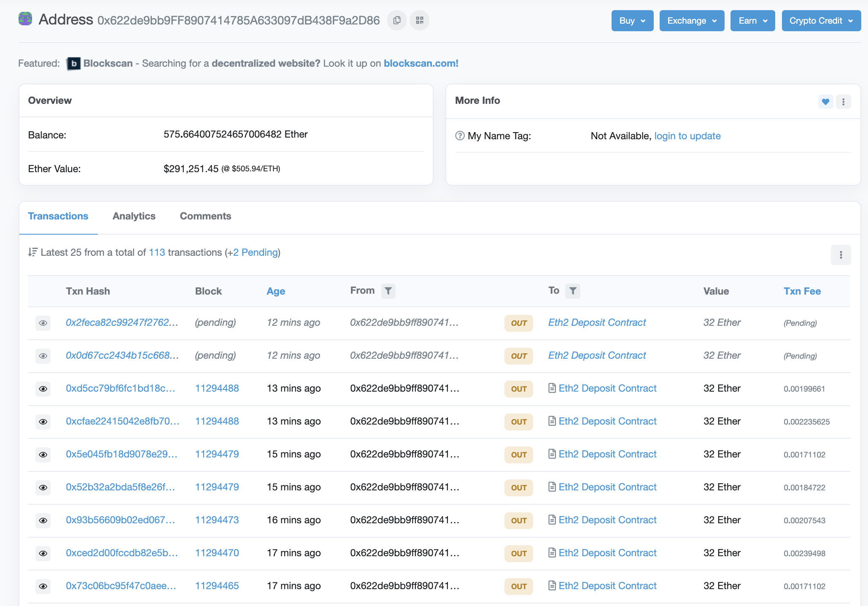Click the Blockscan logo icon
Image resolution: width=868 pixels, height=606 pixels.
pyautogui.click(x=74, y=63)
